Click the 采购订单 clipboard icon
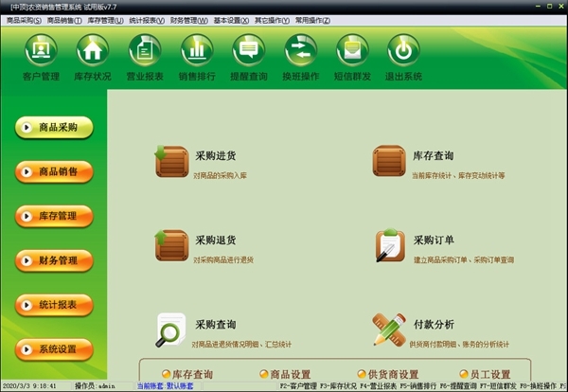Image resolution: width=568 pixels, height=392 pixels. pos(390,245)
